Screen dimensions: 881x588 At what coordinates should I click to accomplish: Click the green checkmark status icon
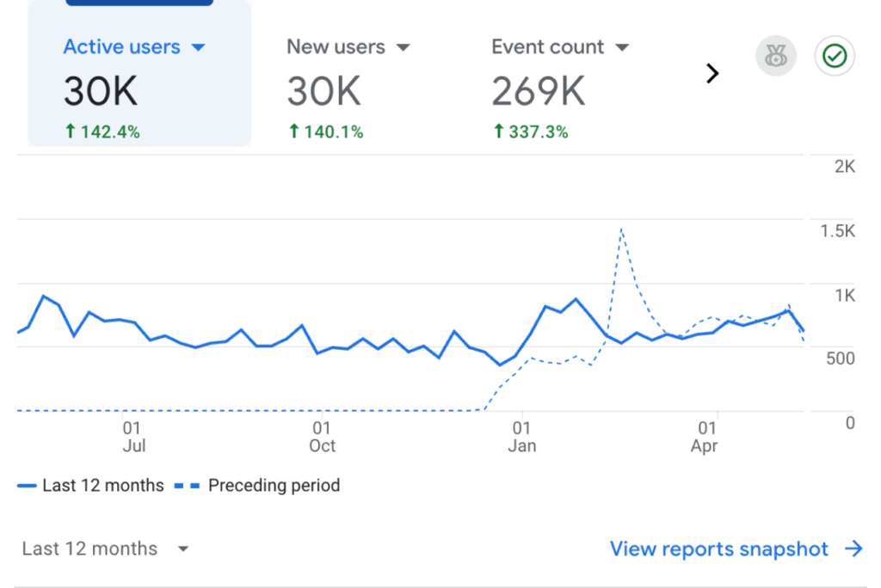pos(834,57)
